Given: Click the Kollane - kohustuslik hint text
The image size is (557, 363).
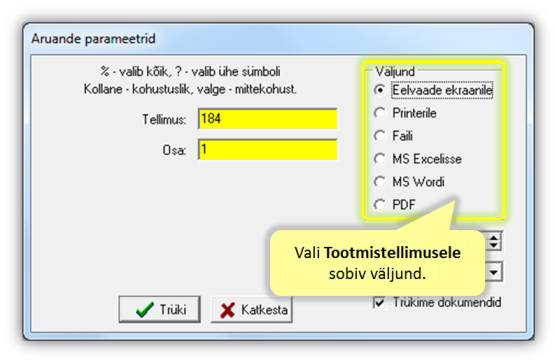Looking at the screenshot, I should coord(190,89).
